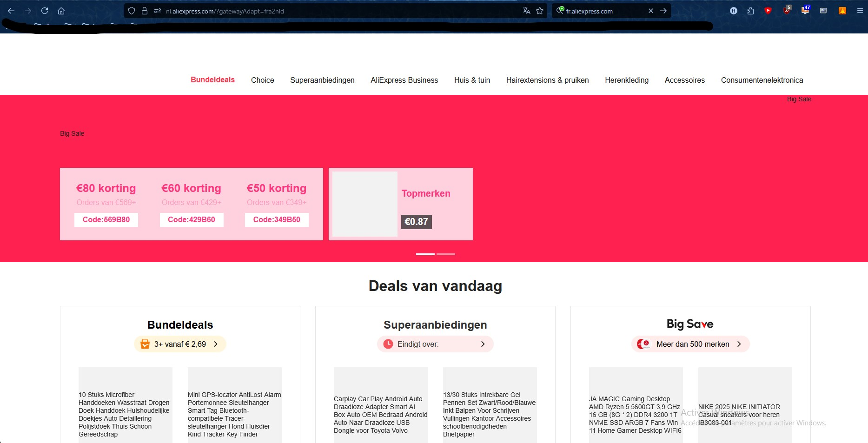The height and width of the screenshot is (443, 868).
Task: Open the browser hamburger menu
Action: tap(860, 11)
